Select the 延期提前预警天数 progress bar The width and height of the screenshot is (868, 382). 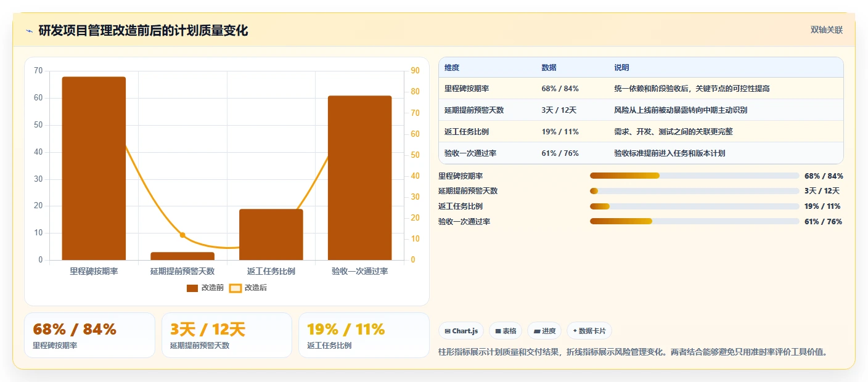(694, 191)
